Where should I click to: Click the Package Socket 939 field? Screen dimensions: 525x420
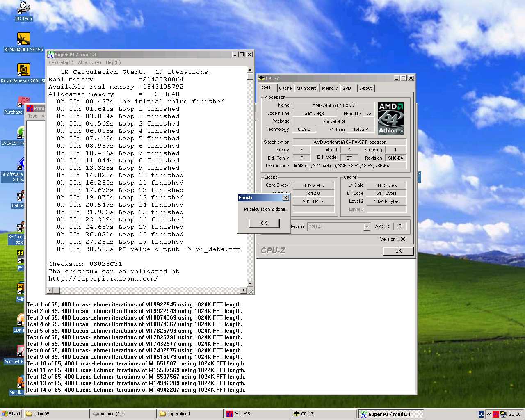pos(333,121)
